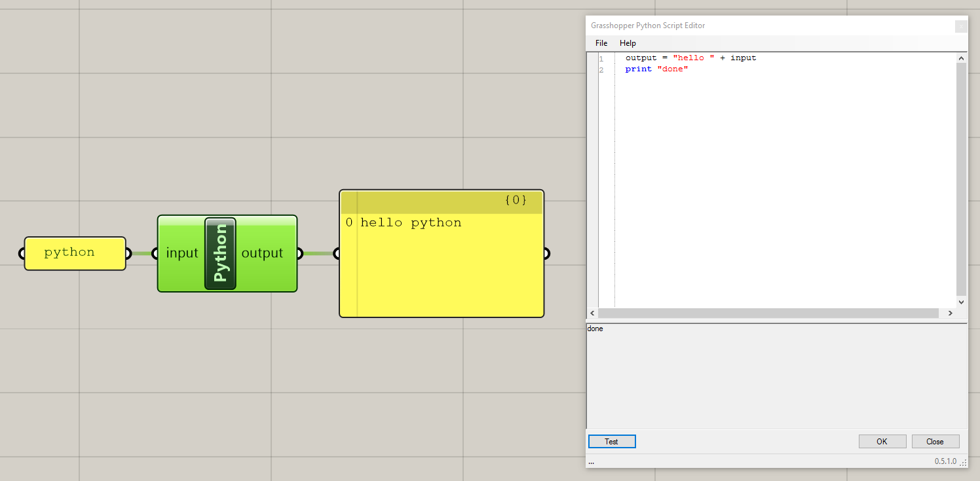The image size is (980, 481).
Task: Click the 'output' parameter of Python component
Action: [262, 253]
